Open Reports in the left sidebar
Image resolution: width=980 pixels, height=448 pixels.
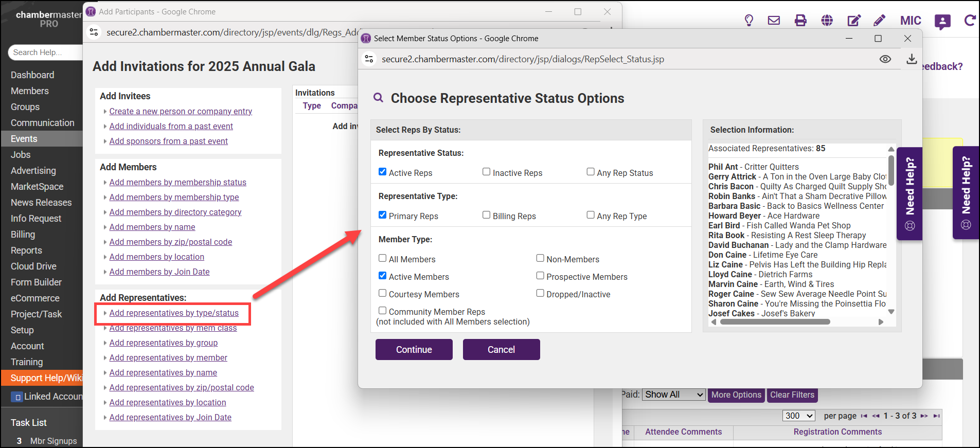click(26, 250)
